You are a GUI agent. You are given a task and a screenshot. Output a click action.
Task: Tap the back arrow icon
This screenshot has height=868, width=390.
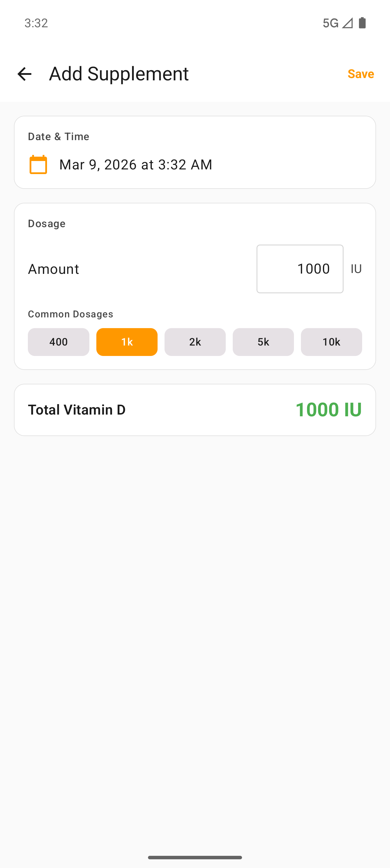(24, 74)
